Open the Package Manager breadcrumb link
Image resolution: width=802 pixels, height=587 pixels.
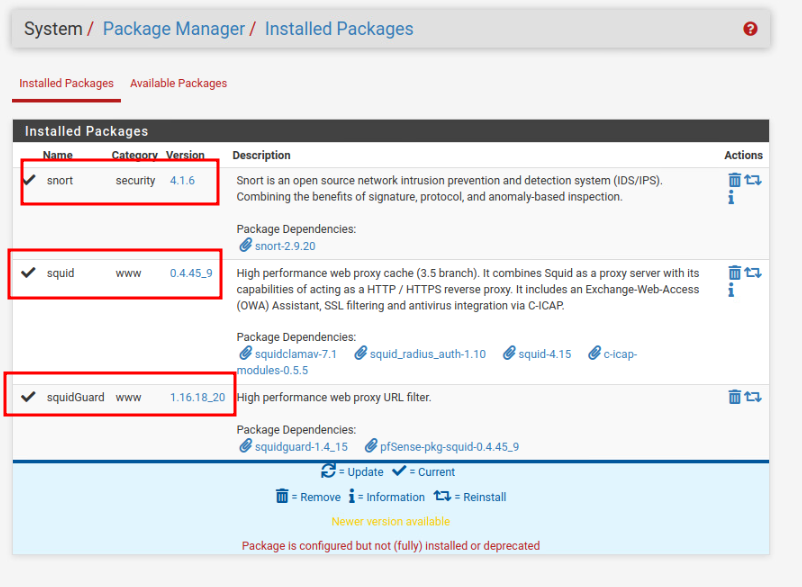point(174,29)
